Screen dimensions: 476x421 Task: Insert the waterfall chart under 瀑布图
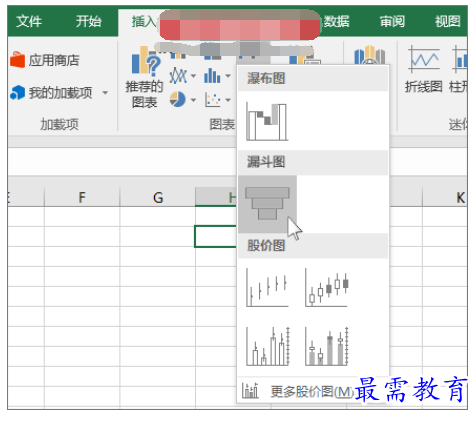[267, 122]
